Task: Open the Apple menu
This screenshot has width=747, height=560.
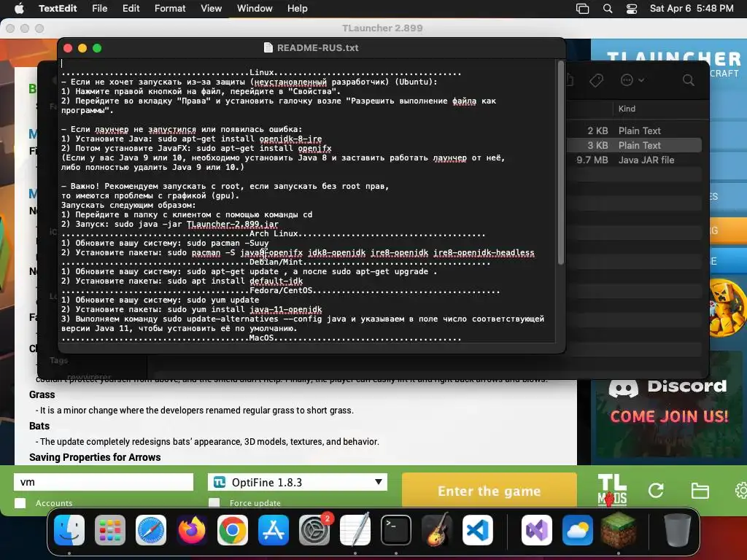Action: (x=19, y=8)
